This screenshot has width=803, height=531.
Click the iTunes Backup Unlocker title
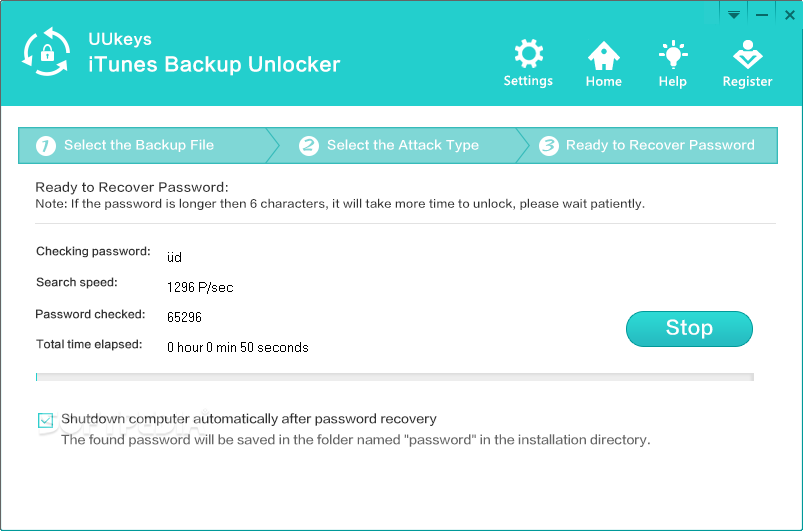pos(216,65)
